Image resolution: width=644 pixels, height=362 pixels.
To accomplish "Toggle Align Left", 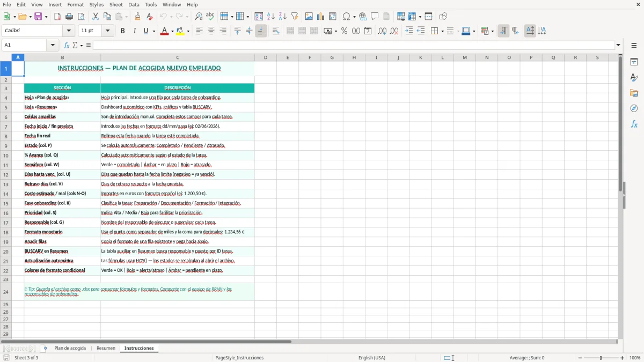I will (x=199, y=31).
